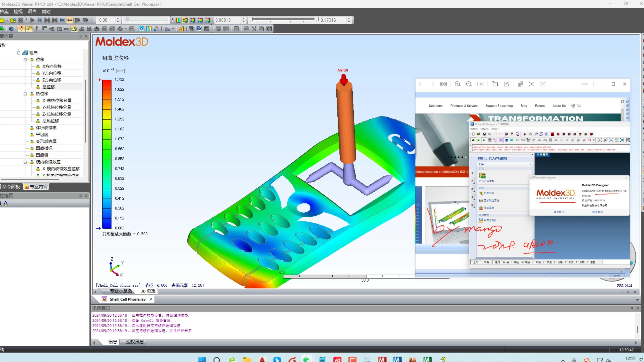
Task: Click 'Support & Learning' website link
Action: (x=499, y=106)
